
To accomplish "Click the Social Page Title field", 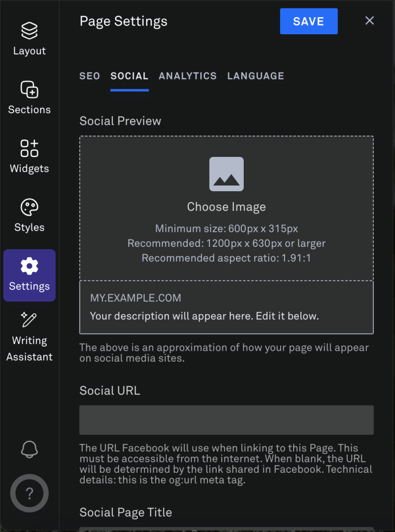I will (226, 530).
